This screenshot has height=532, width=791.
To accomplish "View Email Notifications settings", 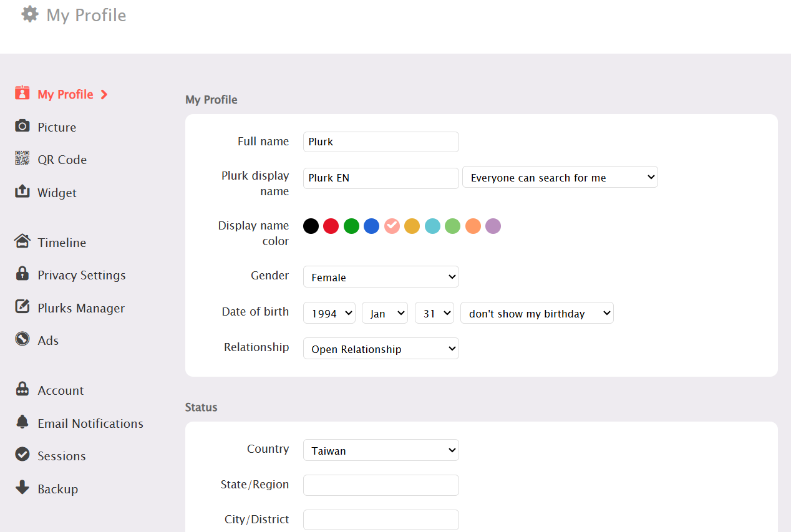I will pos(90,423).
